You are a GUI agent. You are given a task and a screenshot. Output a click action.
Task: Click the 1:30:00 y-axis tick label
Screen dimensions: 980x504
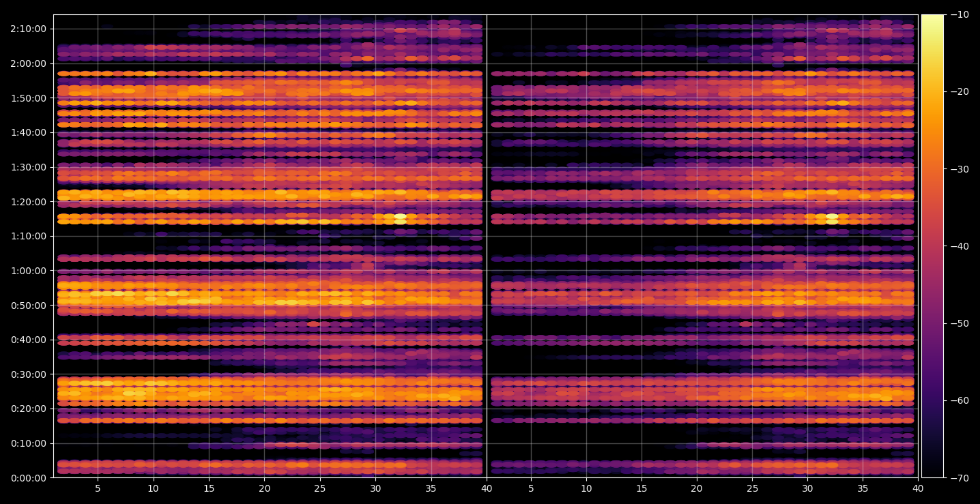coord(29,167)
